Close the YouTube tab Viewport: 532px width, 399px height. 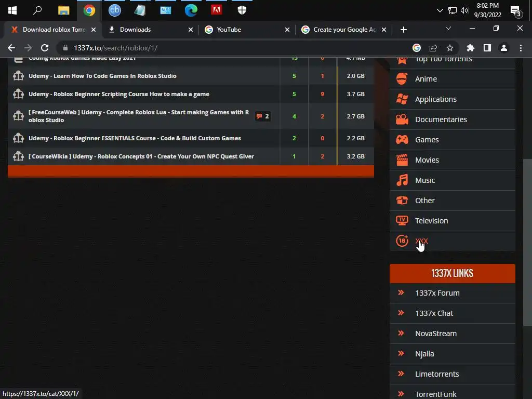pyautogui.click(x=287, y=30)
